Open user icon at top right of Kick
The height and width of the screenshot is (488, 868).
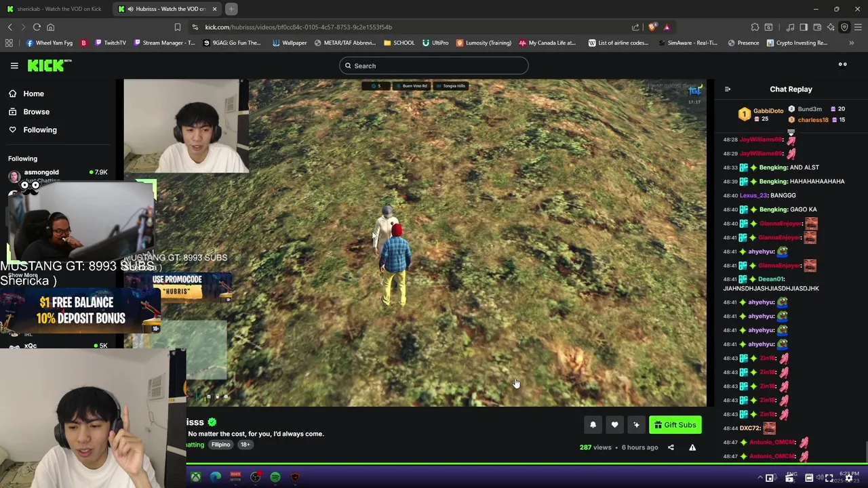point(842,65)
